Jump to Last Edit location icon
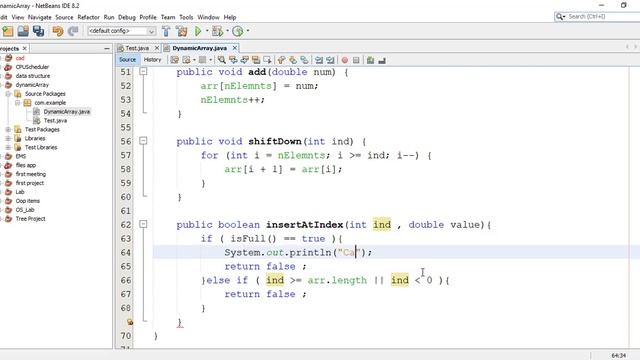640x360 pixels. (175, 60)
